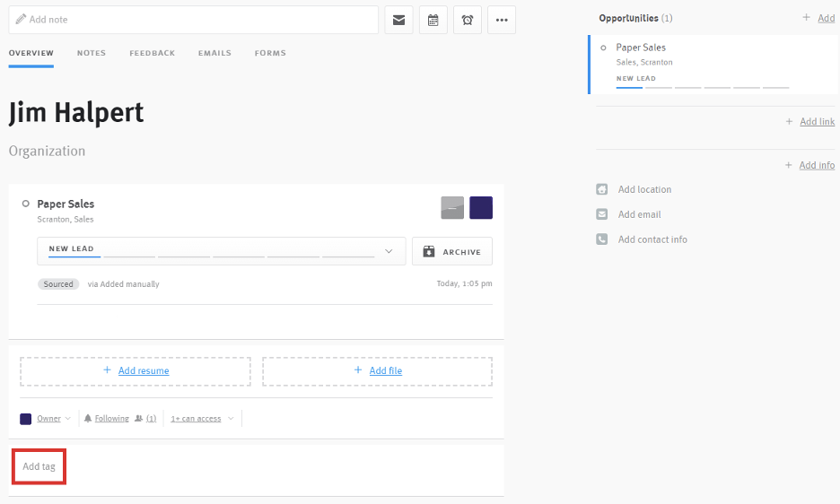Open the Feedback tab
Viewport: 840px width, 504px height.
click(153, 53)
